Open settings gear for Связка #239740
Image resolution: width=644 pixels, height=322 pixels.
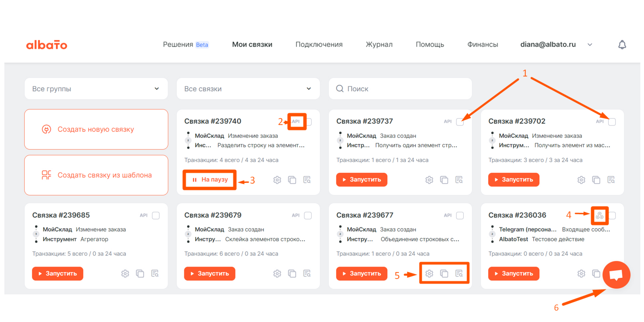[x=277, y=180]
